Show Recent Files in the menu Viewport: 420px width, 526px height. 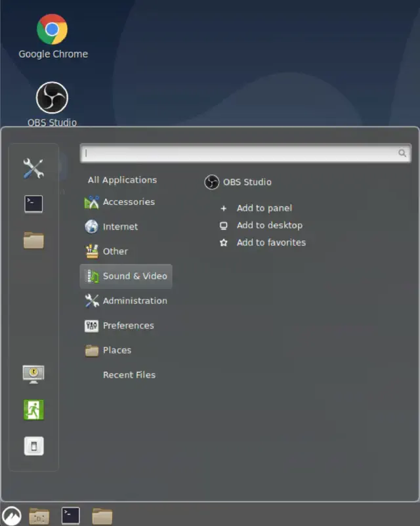coord(129,375)
